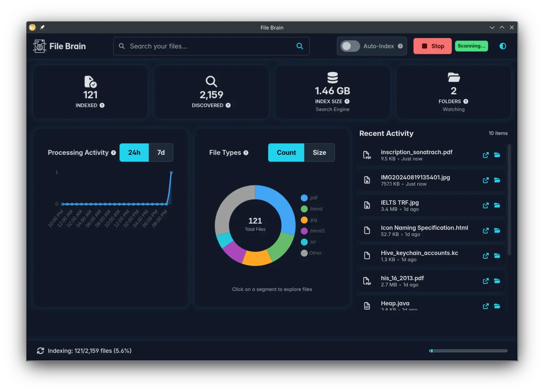This screenshot has width=544, height=392.
Task: Click help icon next to INDEXED
Action: pos(102,105)
